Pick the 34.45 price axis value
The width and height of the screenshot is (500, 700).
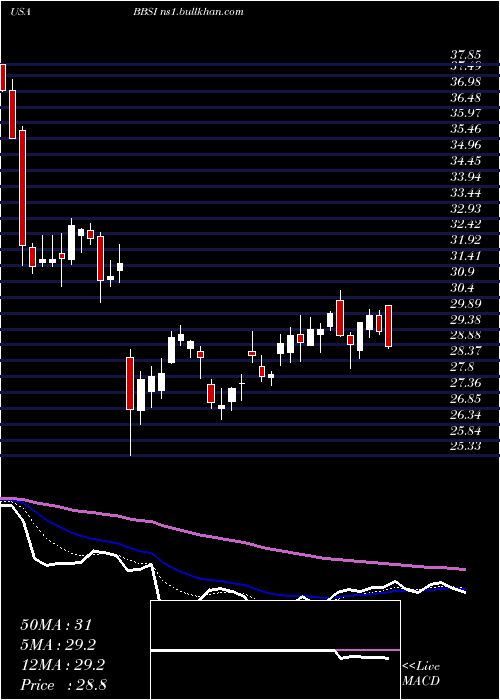pyautogui.click(x=466, y=161)
